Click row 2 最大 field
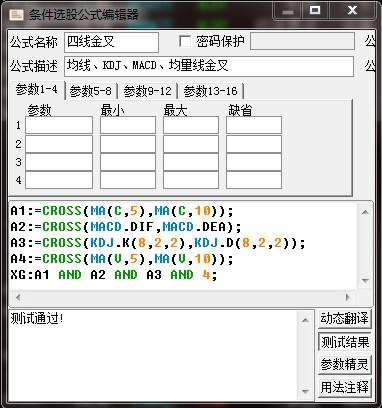The height and width of the screenshot is (408, 382). (x=191, y=144)
